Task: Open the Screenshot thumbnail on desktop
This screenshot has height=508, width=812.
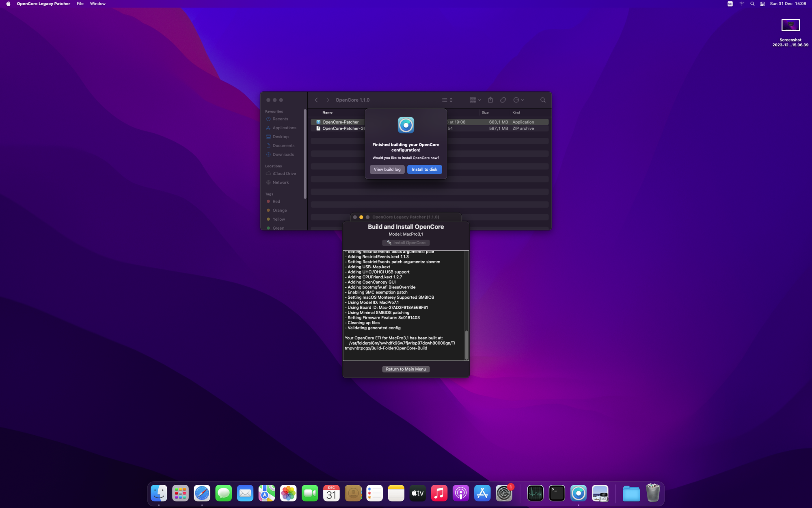Action: (x=790, y=26)
